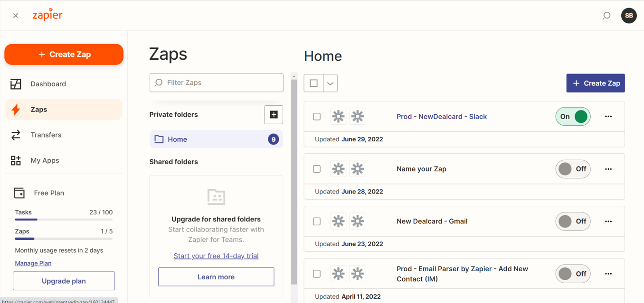Open My Apps in sidebar
Image resolution: width=644 pixels, height=303 pixels.
coord(64,161)
